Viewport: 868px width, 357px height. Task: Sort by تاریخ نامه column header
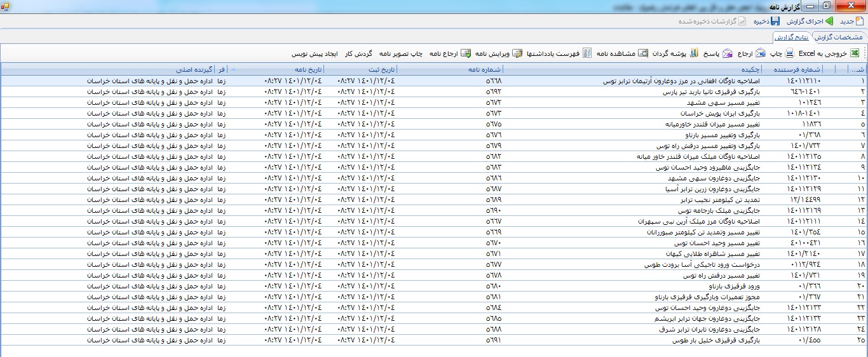281,70
